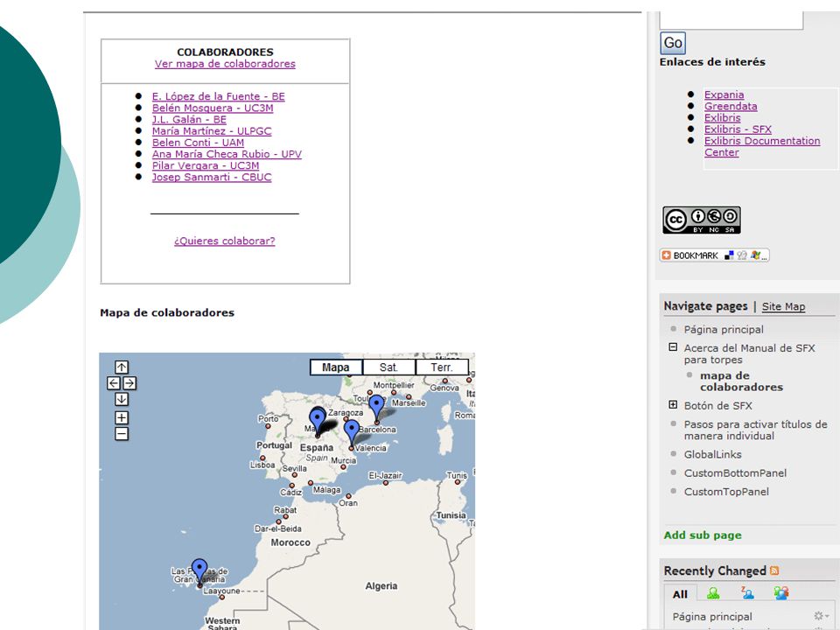Open the gear menu beside recent Página principal

point(821,616)
